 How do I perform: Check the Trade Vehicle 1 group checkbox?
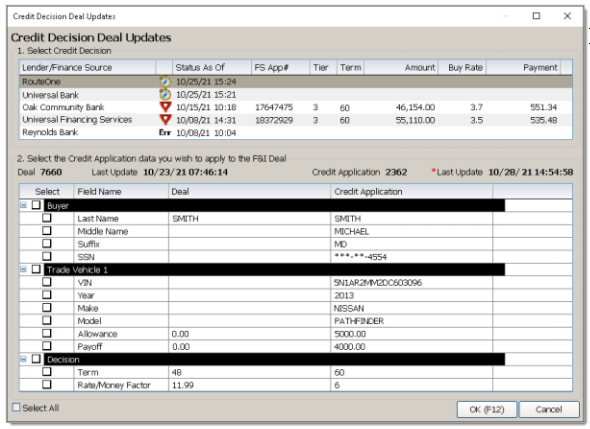click(36, 269)
